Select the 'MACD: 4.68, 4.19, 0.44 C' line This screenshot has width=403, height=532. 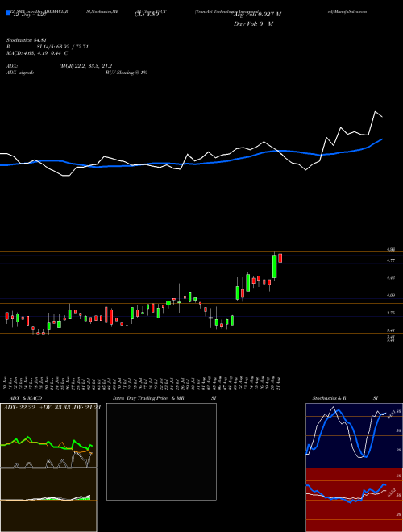coord(37,53)
